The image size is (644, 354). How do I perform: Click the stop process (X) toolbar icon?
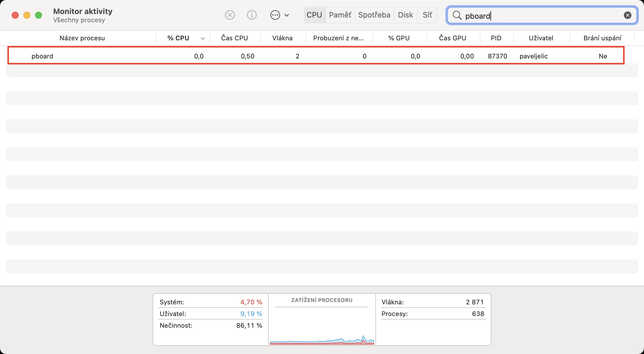tap(230, 15)
